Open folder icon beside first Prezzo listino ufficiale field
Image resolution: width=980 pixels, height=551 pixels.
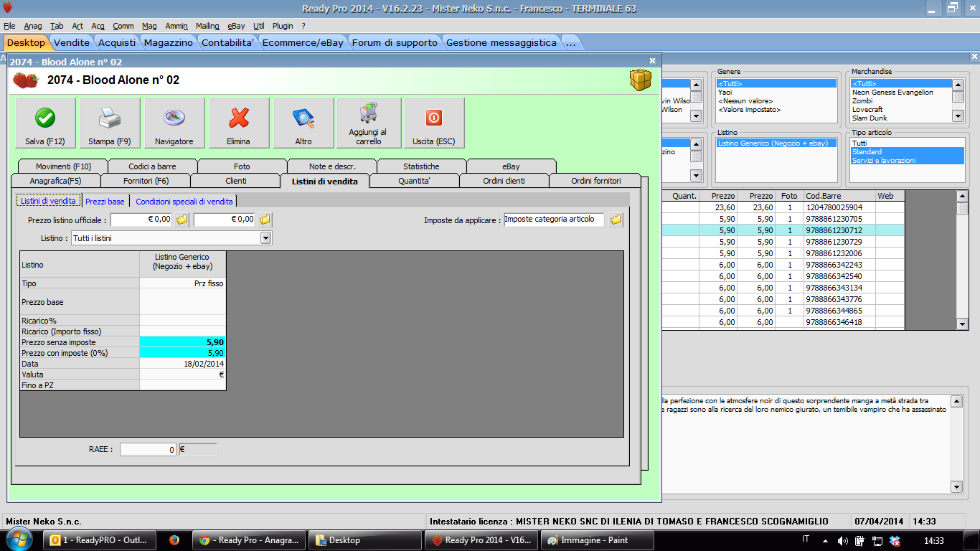(x=182, y=220)
